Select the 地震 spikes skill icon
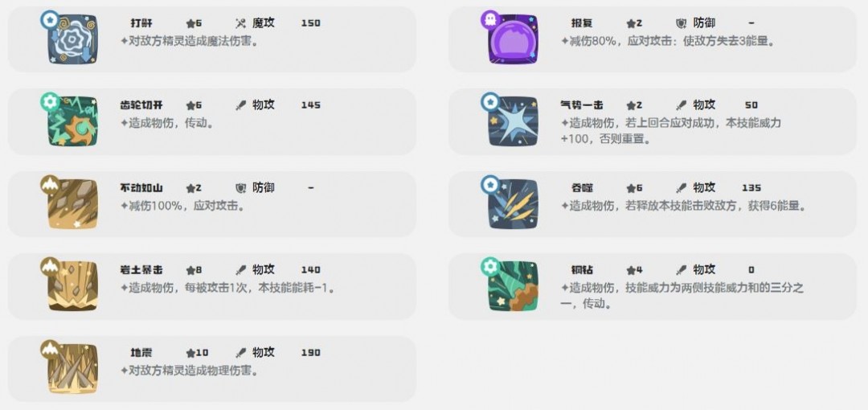This screenshot has height=410, width=868. coord(72,369)
